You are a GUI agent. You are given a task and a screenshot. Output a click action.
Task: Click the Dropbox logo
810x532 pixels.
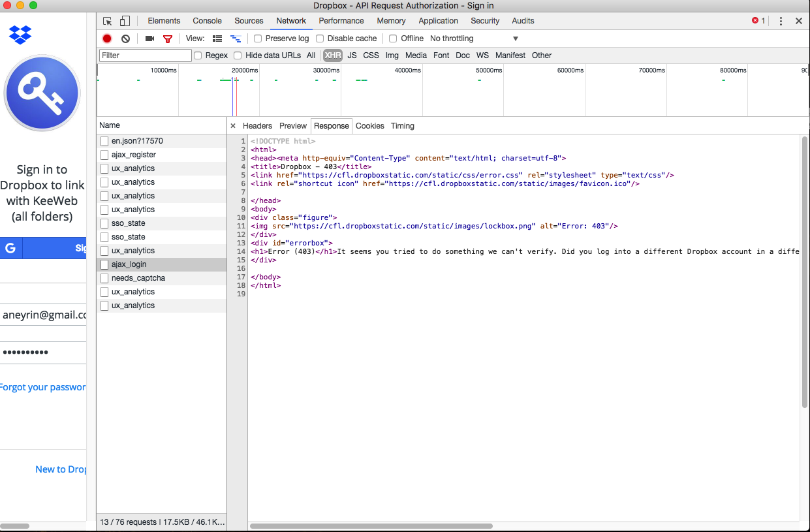tap(20, 34)
